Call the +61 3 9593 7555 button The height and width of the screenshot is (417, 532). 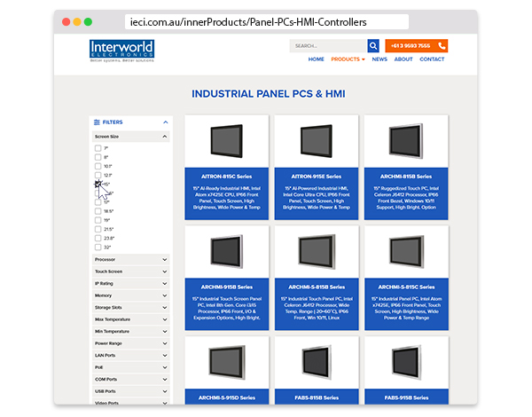417,46
